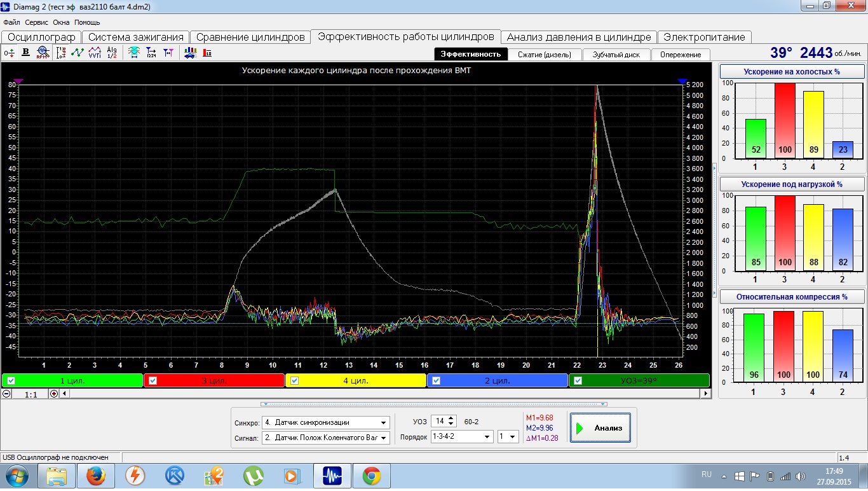Open Firefox from the taskbar
Screen dimensions: 868x491
coord(96,476)
